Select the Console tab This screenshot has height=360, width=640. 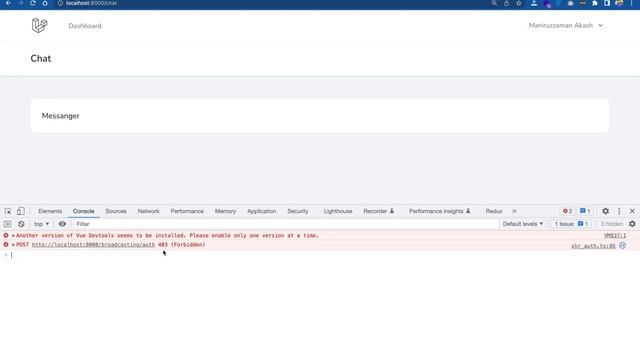(84, 211)
